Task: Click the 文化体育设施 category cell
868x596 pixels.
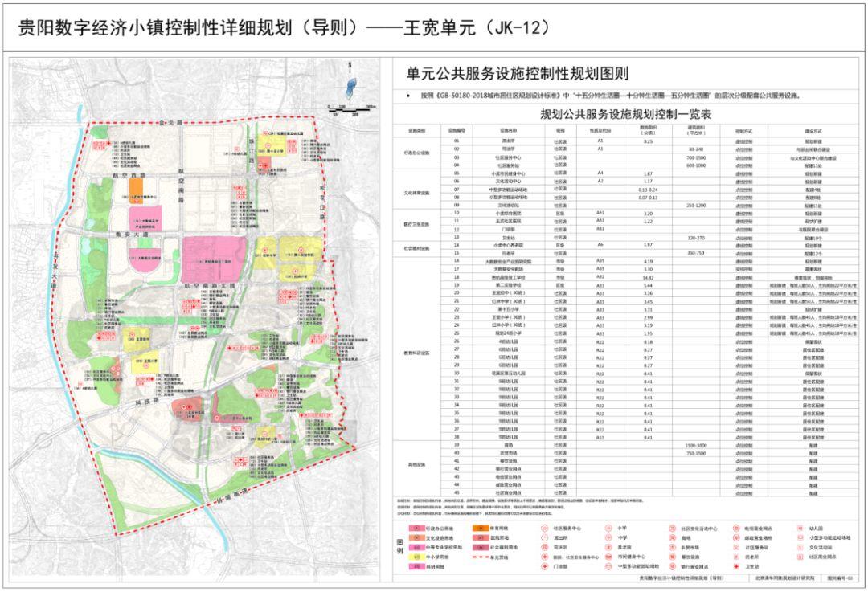Action: [x=417, y=193]
